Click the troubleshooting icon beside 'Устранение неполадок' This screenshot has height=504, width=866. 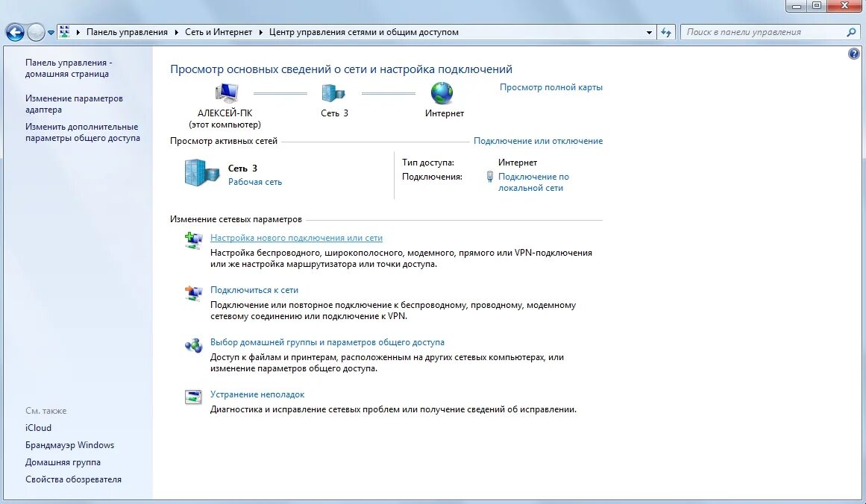(x=193, y=397)
